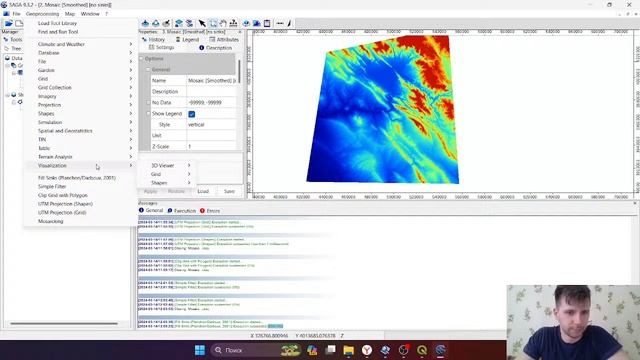Expand the Spatial and Geostatistics submenu
The width and height of the screenshot is (640, 360).
tap(81, 131)
